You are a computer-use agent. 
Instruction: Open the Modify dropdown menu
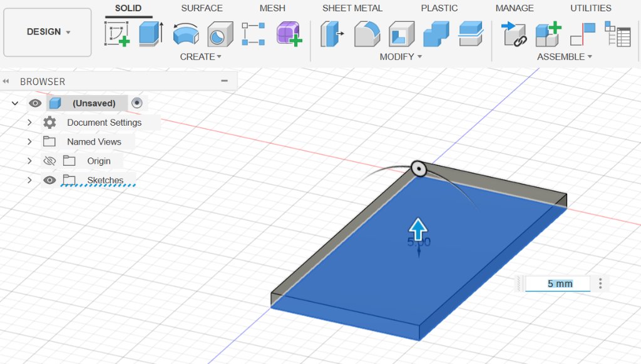[401, 57]
